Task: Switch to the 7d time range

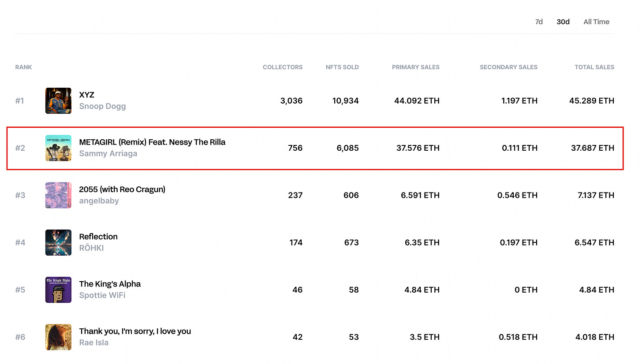Action: click(539, 22)
